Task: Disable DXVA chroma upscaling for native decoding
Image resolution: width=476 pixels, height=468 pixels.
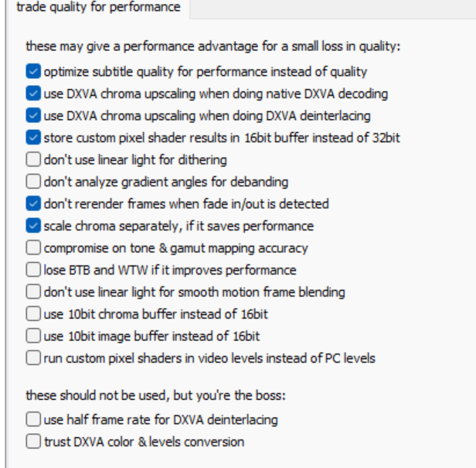Action: pos(33,94)
